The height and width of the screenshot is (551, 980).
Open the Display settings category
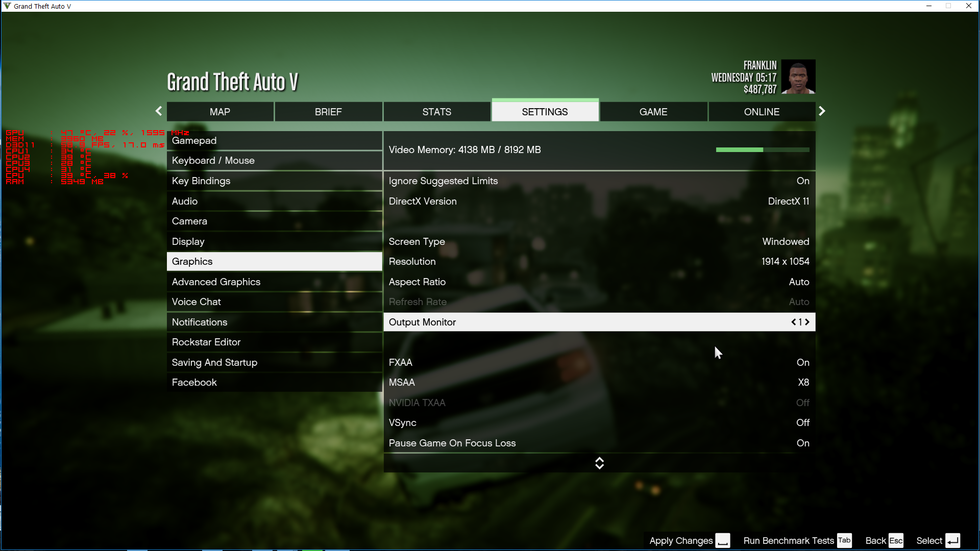[274, 241]
